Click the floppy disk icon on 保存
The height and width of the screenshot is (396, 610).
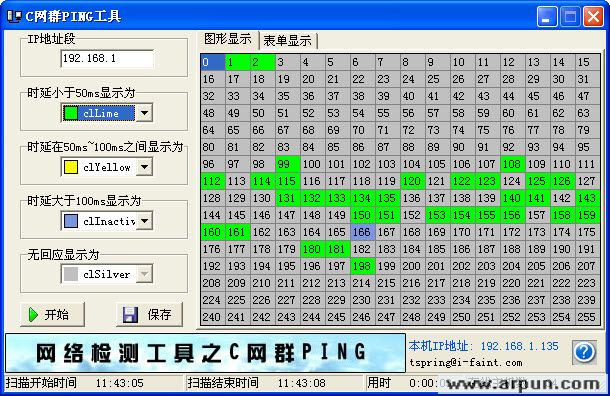(x=130, y=314)
